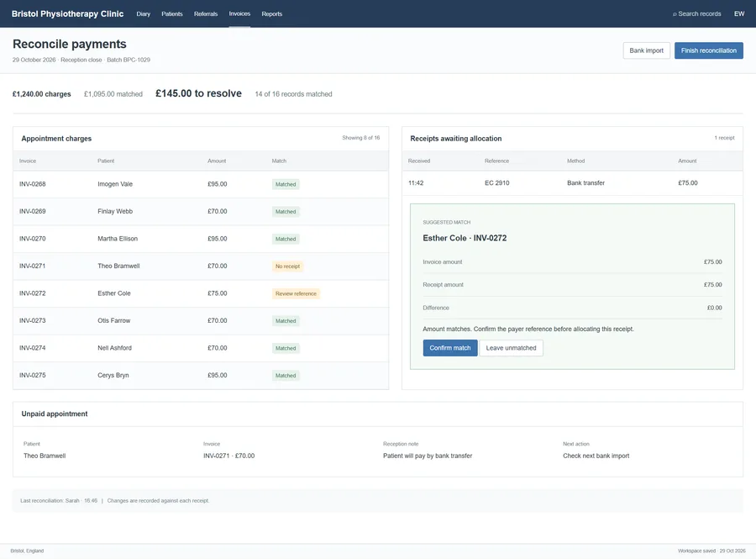
Task: Click Matched badge for Imogen Vale
Action: (x=286, y=184)
